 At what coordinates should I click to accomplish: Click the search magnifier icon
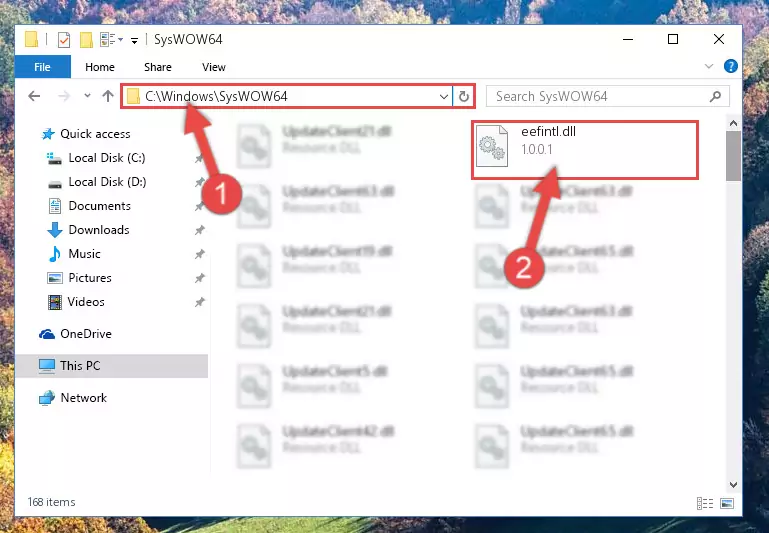(716, 96)
